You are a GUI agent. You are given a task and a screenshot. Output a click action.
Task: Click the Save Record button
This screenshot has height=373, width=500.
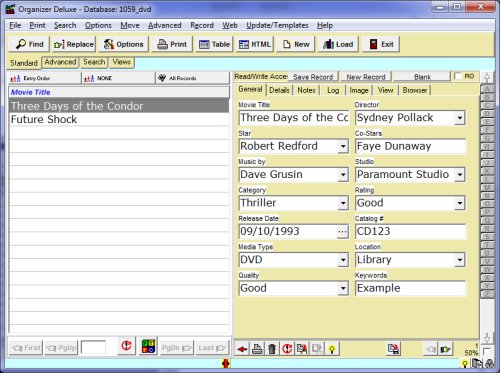[313, 77]
